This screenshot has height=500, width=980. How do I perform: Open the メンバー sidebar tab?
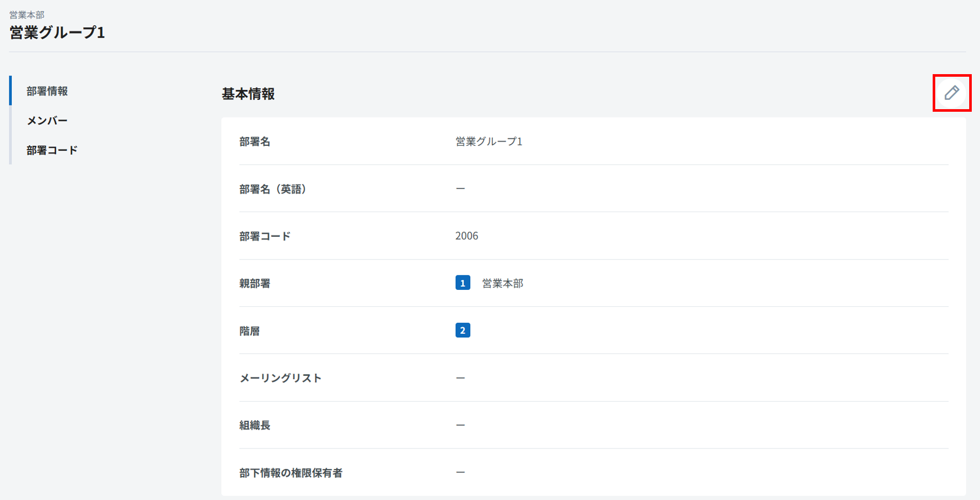[x=47, y=120]
